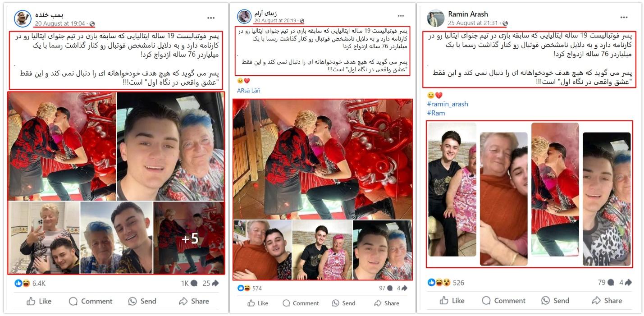
Task: Click Send on the middle post
Action: pos(343,303)
